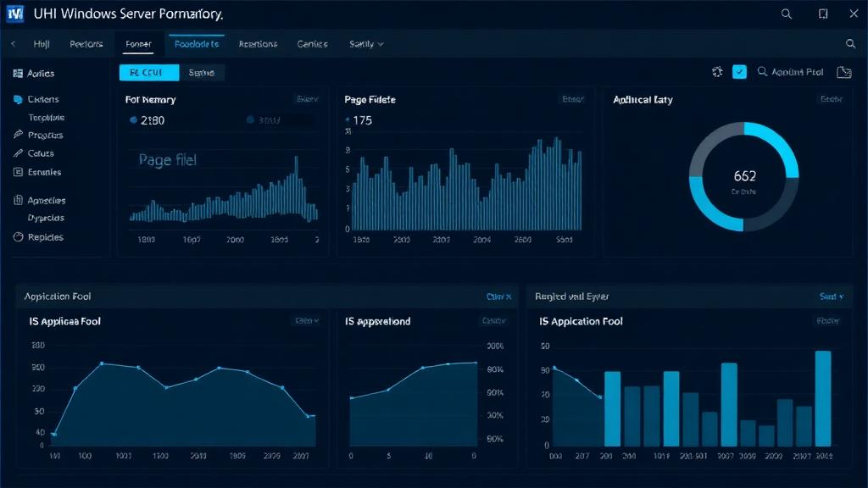Screen dimensions: 868x488
Task: Enable the blue checkbox next to the gear icon
Action: pyautogui.click(x=739, y=71)
